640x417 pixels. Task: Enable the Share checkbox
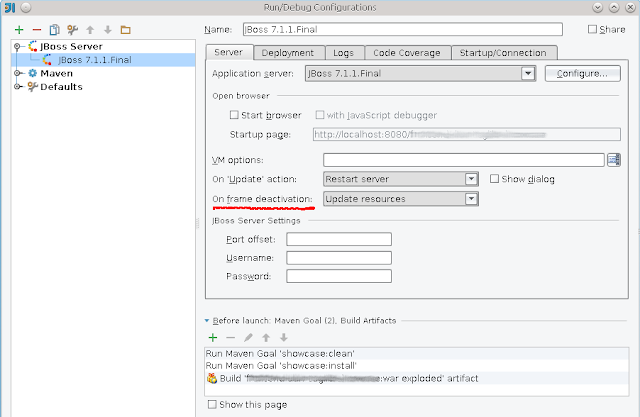pos(592,29)
